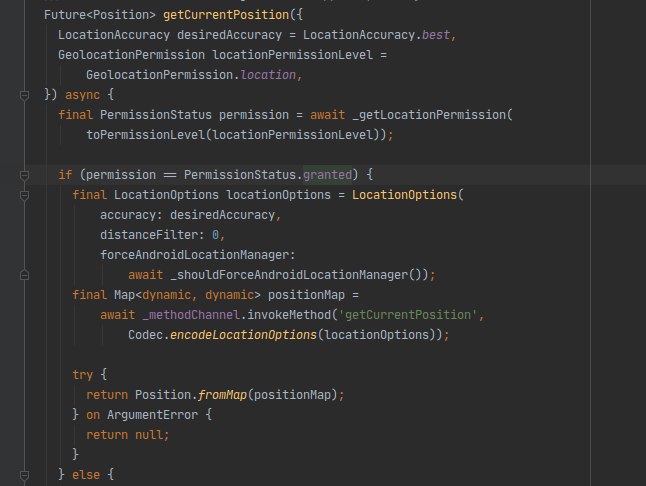Screen dimensions: 646x486
Task: Click 'accuracy: desiredAccuracy' argument
Action: point(187,215)
